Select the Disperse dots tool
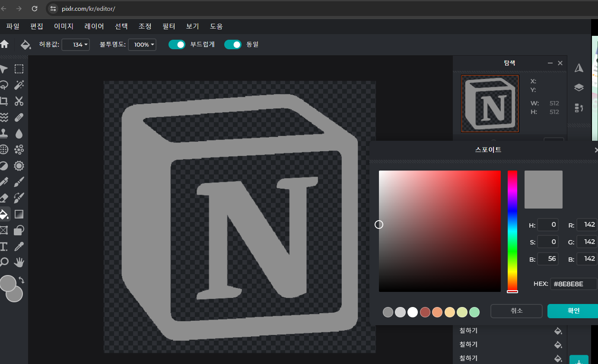The width and height of the screenshot is (598, 364). pos(19,149)
